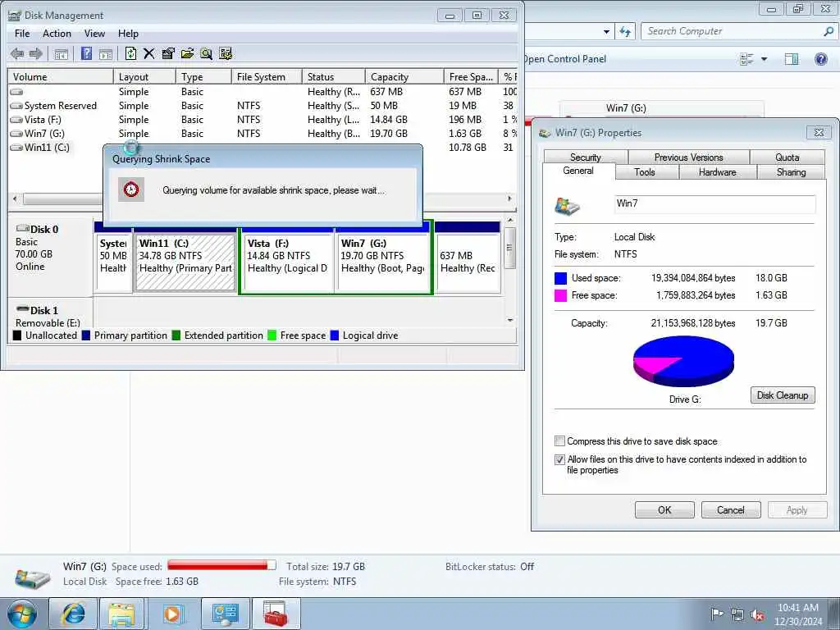This screenshot has width=840, height=630.
Task: Select the Win11 (C:) partition block
Action: tap(185, 262)
